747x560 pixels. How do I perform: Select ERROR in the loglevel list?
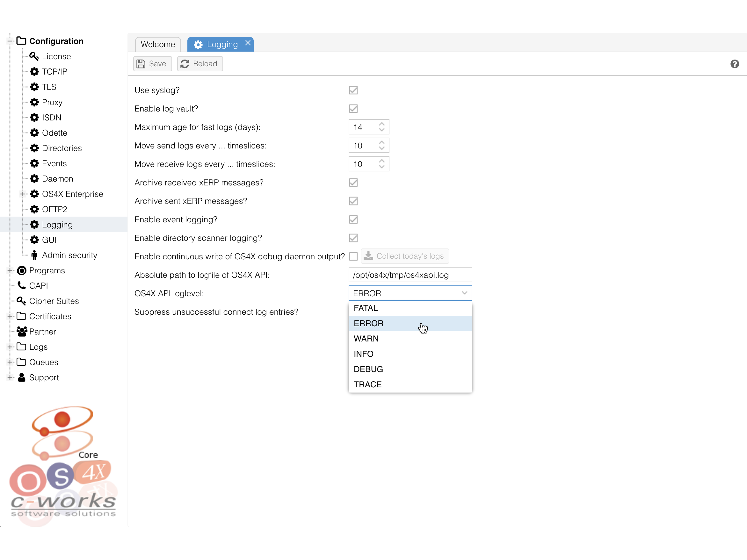tap(410, 323)
